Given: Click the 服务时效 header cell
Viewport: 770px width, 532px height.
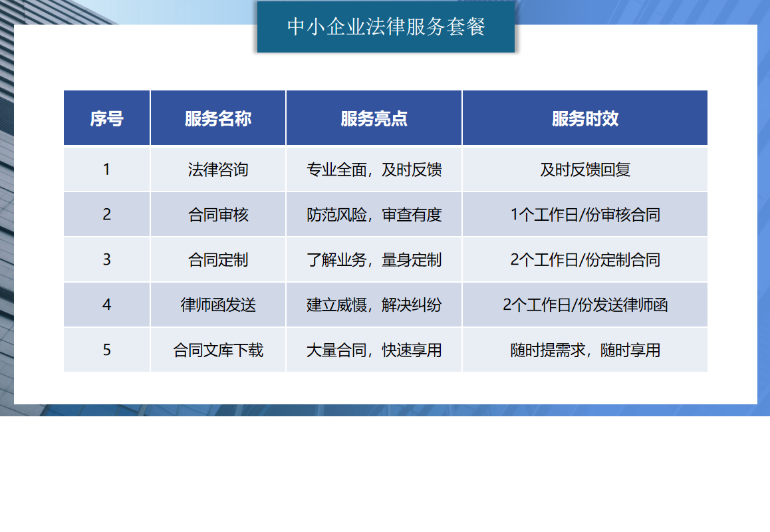Looking at the screenshot, I should point(585,118).
